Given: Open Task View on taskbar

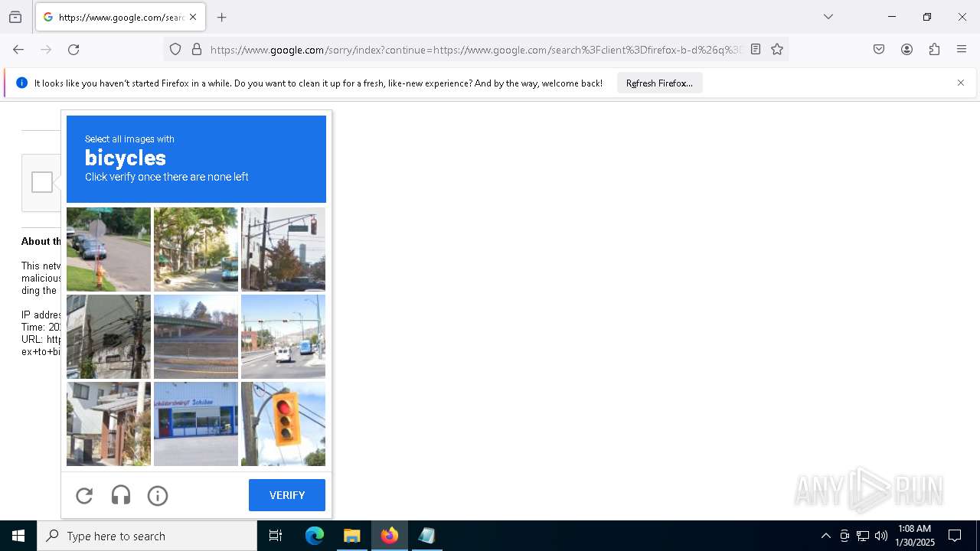Looking at the screenshot, I should coord(276,536).
